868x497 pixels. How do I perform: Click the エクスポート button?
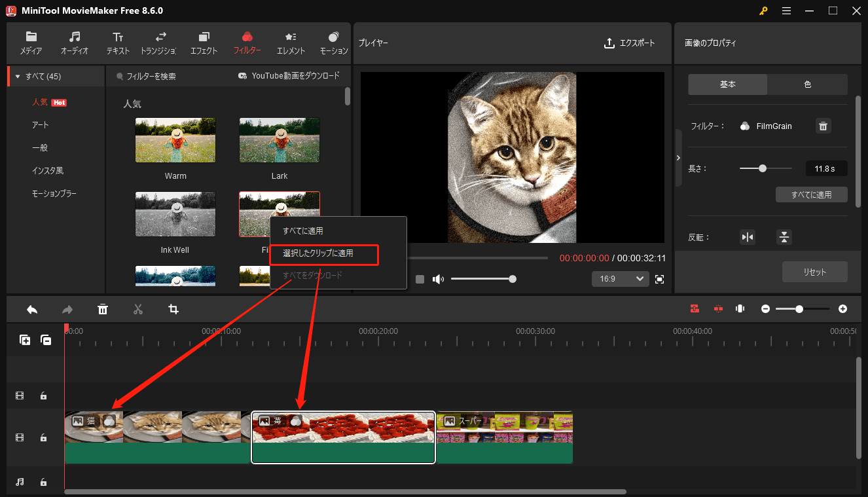tap(630, 43)
